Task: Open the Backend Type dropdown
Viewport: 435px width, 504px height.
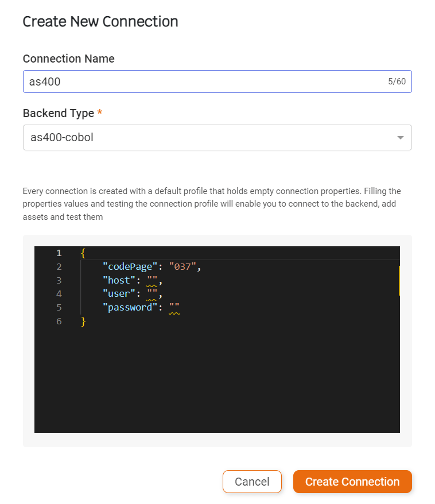Action: [217, 138]
